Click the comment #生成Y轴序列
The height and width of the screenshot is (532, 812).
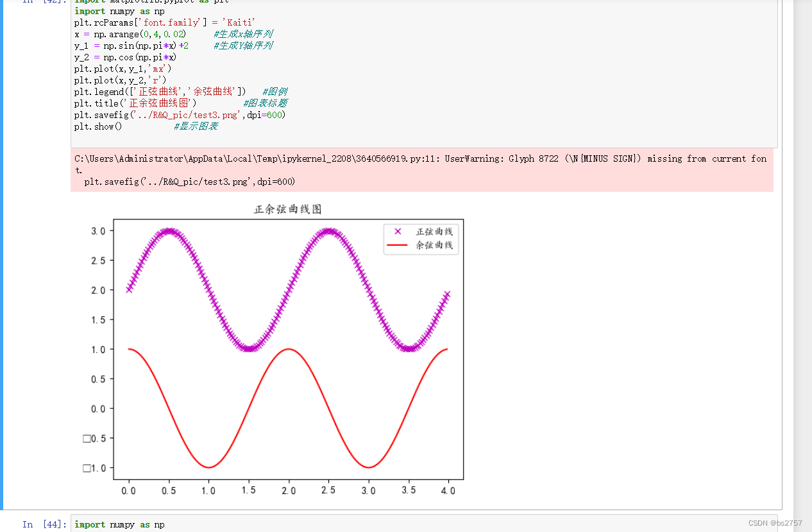click(243, 46)
